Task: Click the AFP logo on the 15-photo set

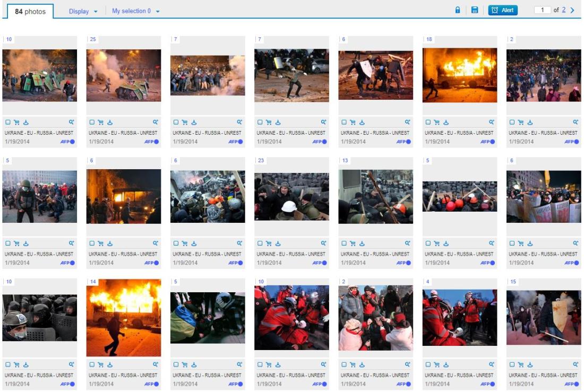Action: 571,384
